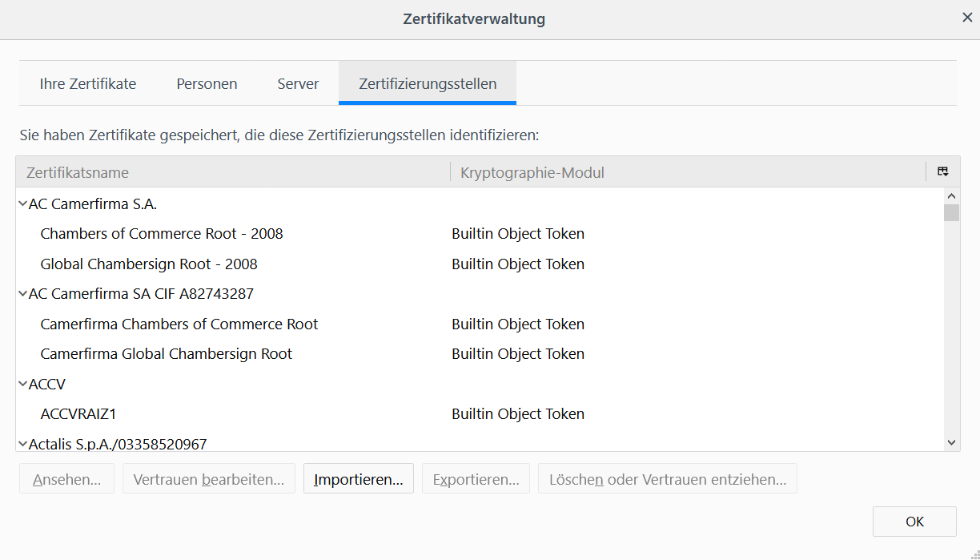This screenshot has height=560, width=980.
Task: Select Chambers of Commerce Root - 2008
Action: pyautogui.click(x=162, y=234)
